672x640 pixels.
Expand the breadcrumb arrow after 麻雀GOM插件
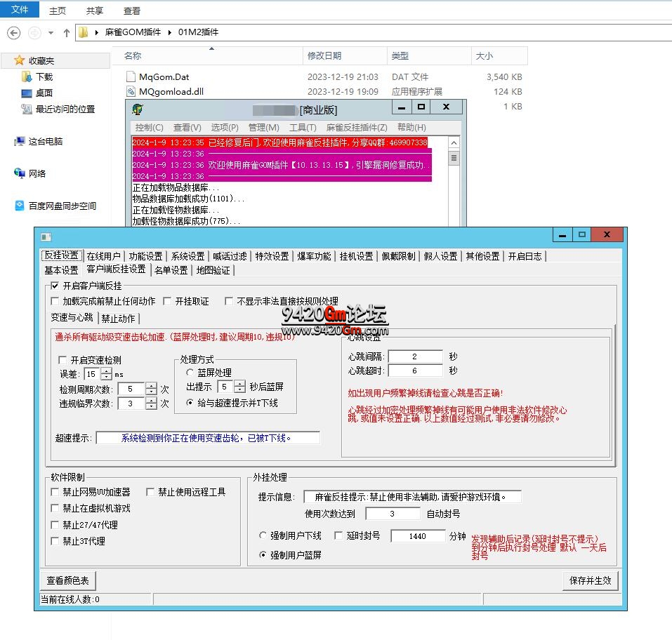170,32
